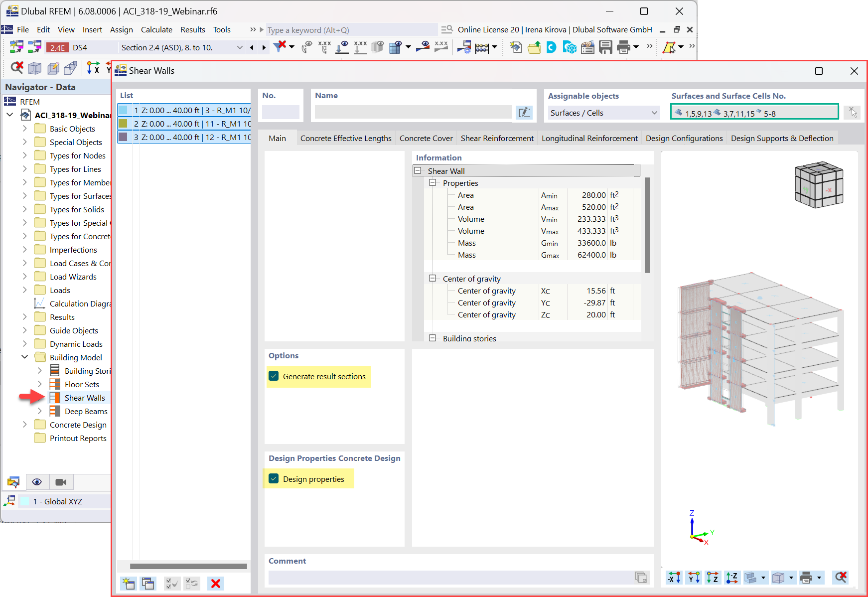The width and height of the screenshot is (868, 598).
Task: Click the color swatch of shear wall 3
Action: click(124, 137)
